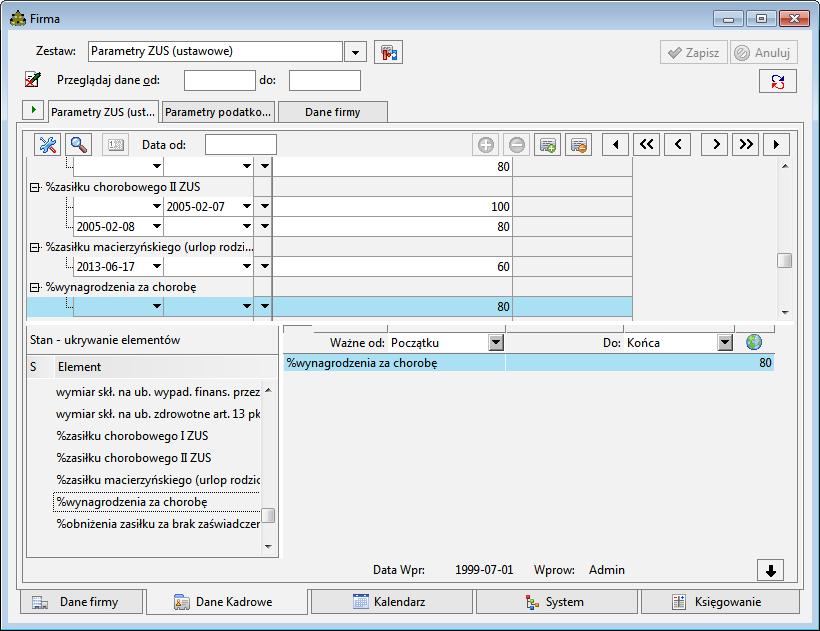The height and width of the screenshot is (631, 820).
Task: Click the Zapisz button
Action: point(693,52)
